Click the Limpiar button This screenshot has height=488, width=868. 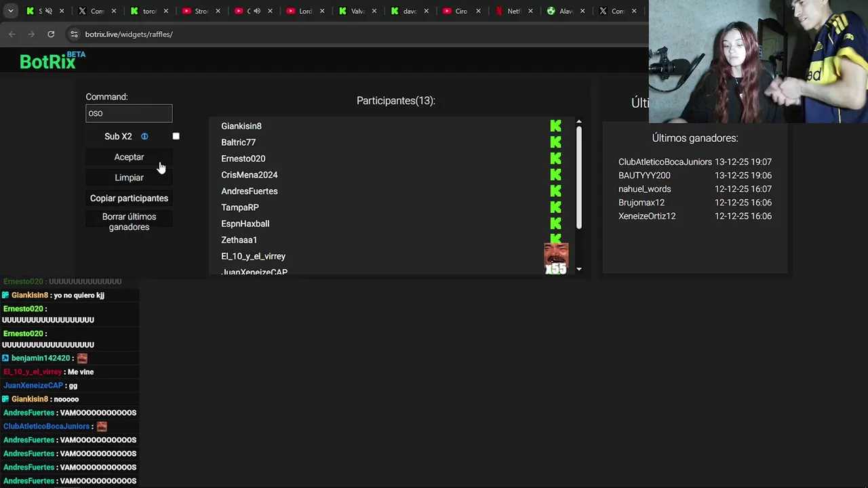tap(129, 178)
